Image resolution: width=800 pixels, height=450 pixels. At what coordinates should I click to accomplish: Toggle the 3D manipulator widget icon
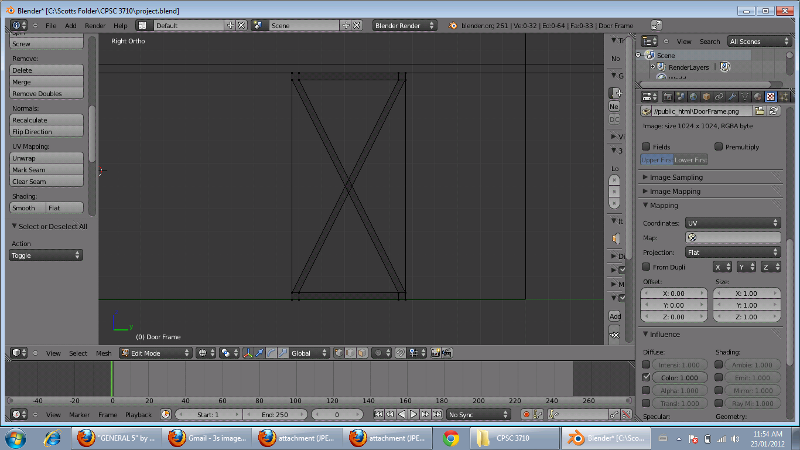click(x=247, y=353)
